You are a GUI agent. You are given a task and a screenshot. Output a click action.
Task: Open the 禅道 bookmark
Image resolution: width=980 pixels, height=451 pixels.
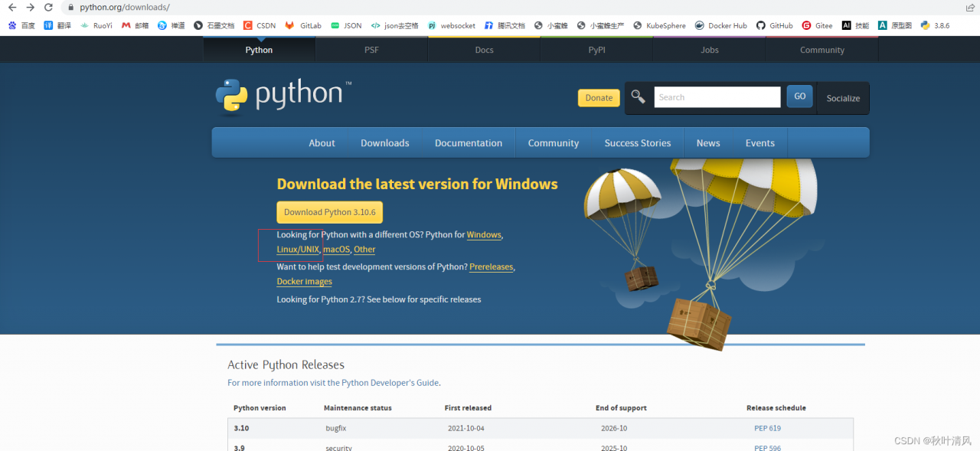pos(171,25)
